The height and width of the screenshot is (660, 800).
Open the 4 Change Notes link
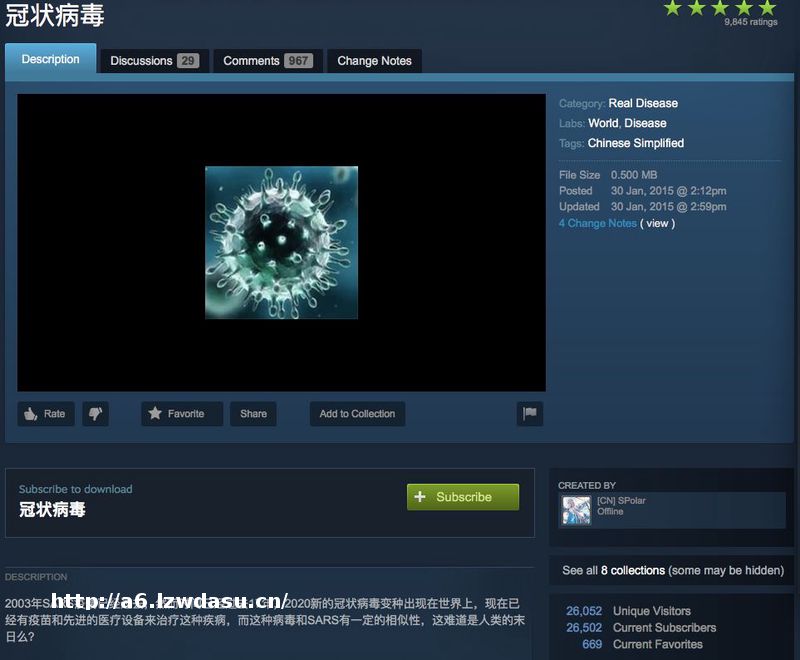[597, 223]
